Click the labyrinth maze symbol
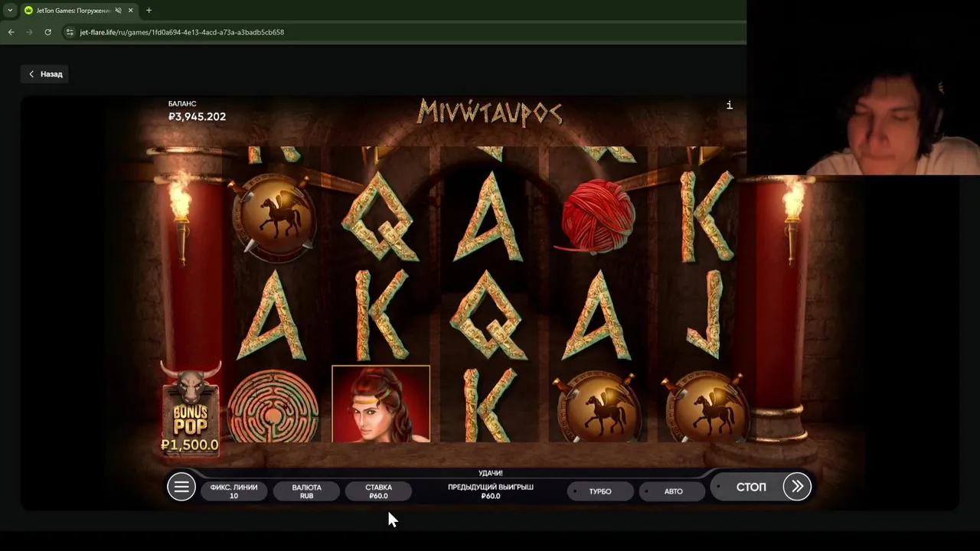 pyautogui.click(x=273, y=406)
